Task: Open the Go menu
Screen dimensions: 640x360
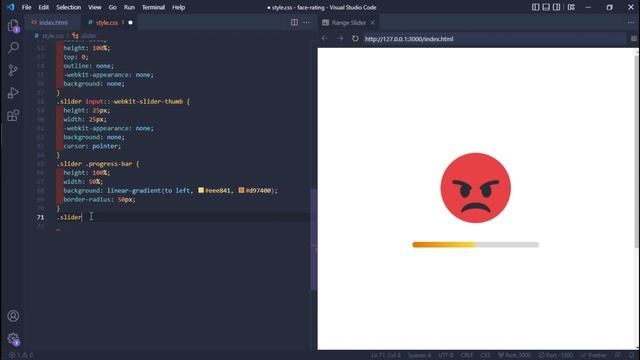Action: pos(113,7)
